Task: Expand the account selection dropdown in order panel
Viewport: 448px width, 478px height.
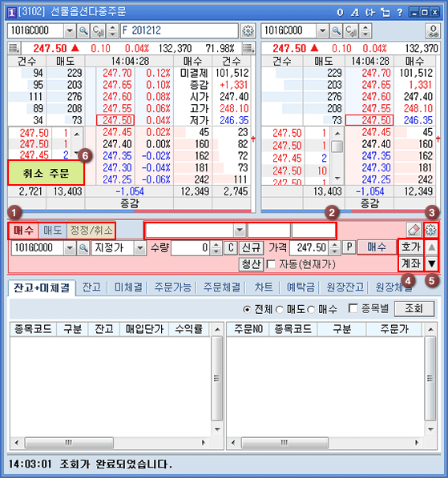Action: [240, 230]
